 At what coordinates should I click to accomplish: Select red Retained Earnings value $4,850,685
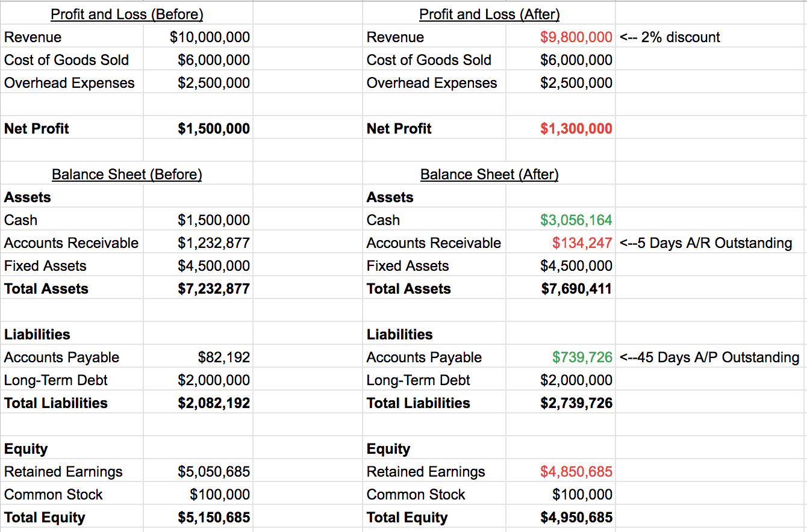coord(576,472)
